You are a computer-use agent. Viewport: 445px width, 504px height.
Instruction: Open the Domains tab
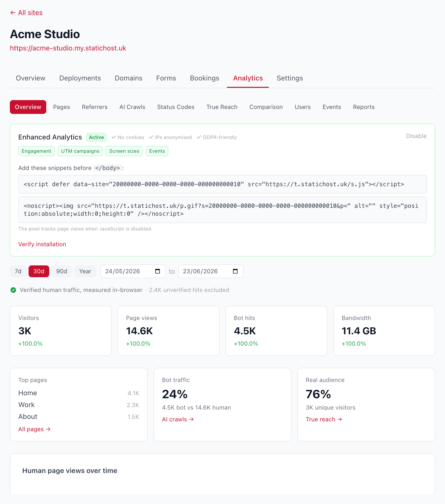pos(128,78)
